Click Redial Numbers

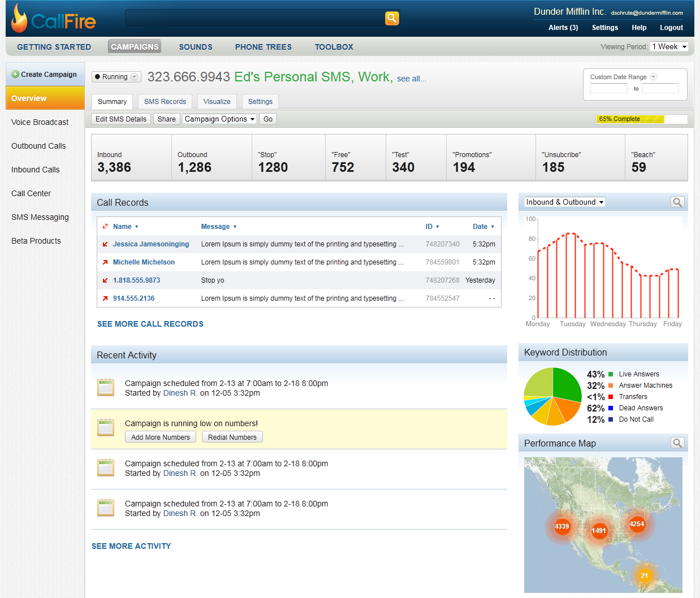coord(232,437)
